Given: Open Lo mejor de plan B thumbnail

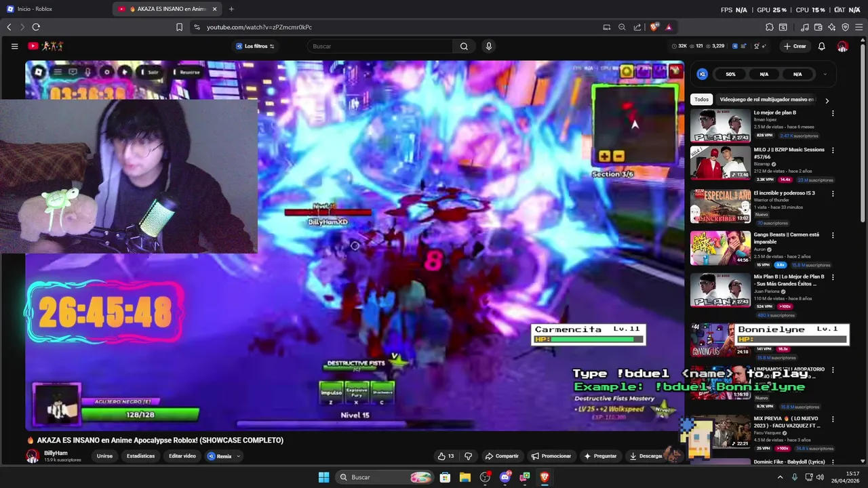Looking at the screenshot, I should pos(720,125).
